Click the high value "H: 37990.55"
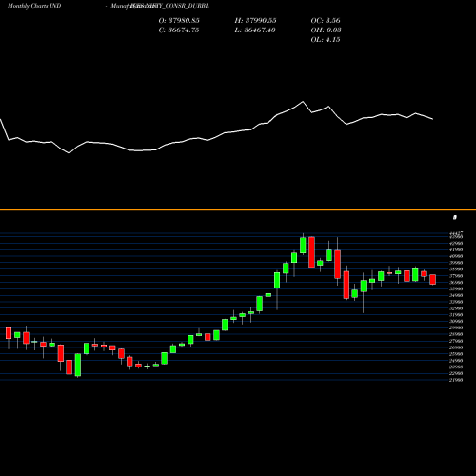This screenshot has height=476, width=476. (255, 20)
